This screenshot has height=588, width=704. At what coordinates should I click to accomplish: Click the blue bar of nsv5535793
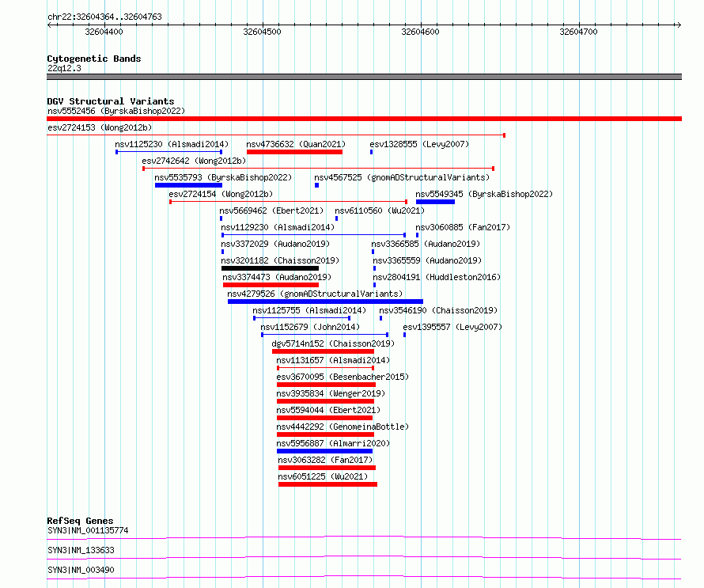click(188, 185)
